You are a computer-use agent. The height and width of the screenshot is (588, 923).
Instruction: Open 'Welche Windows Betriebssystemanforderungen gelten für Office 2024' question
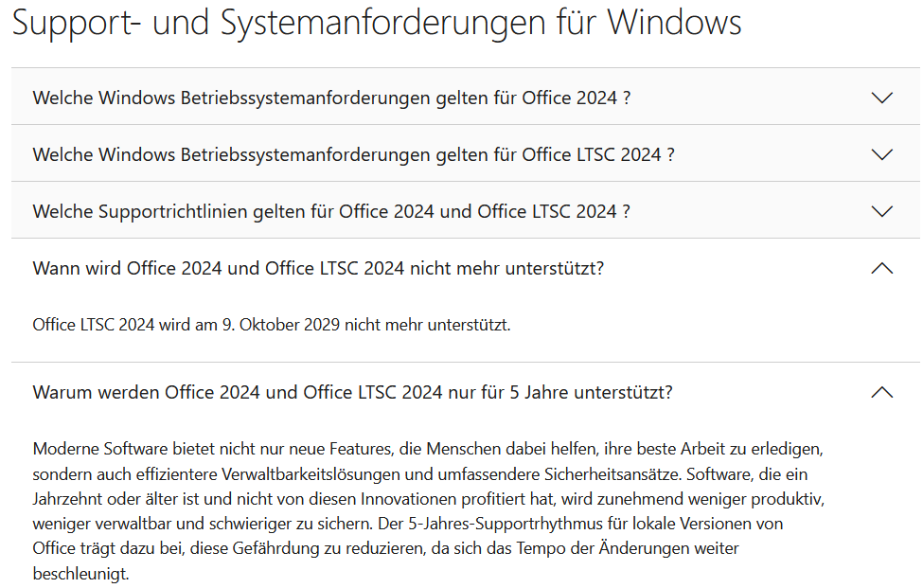(331, 98)
